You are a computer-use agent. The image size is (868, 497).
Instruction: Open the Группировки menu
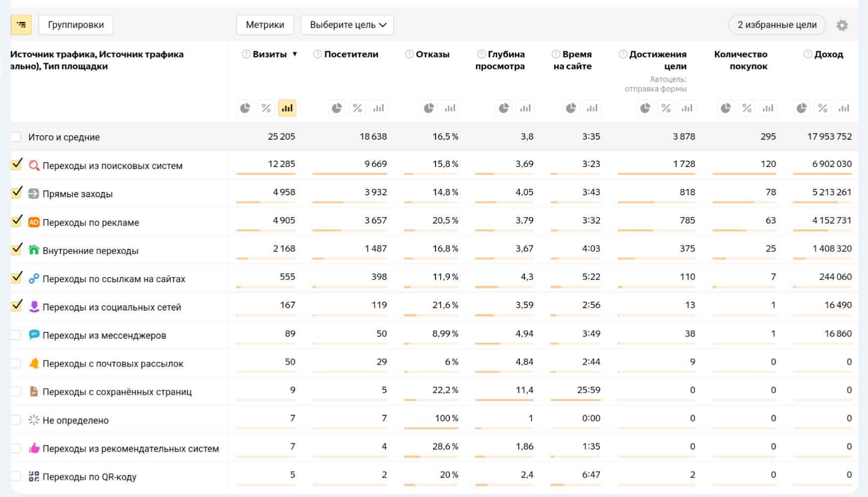(x=76, y=25)
